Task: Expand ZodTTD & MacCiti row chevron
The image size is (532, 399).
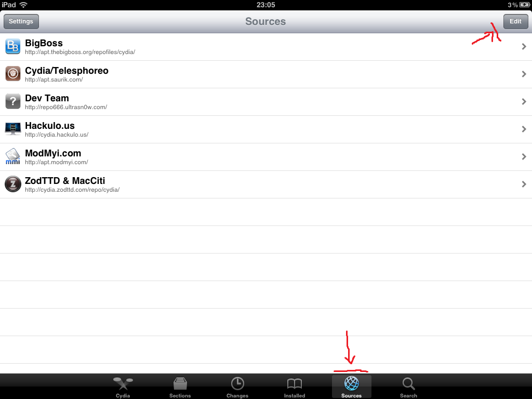Action: pos(524,184)
